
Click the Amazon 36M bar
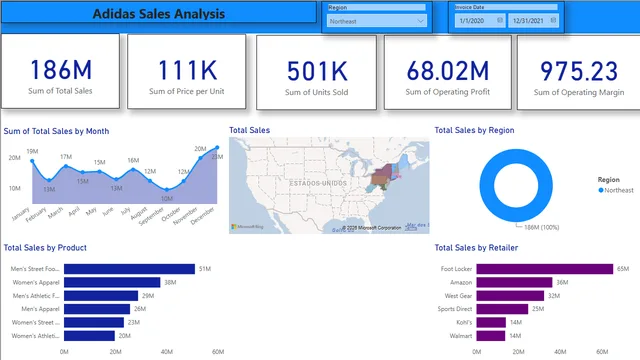514,282
